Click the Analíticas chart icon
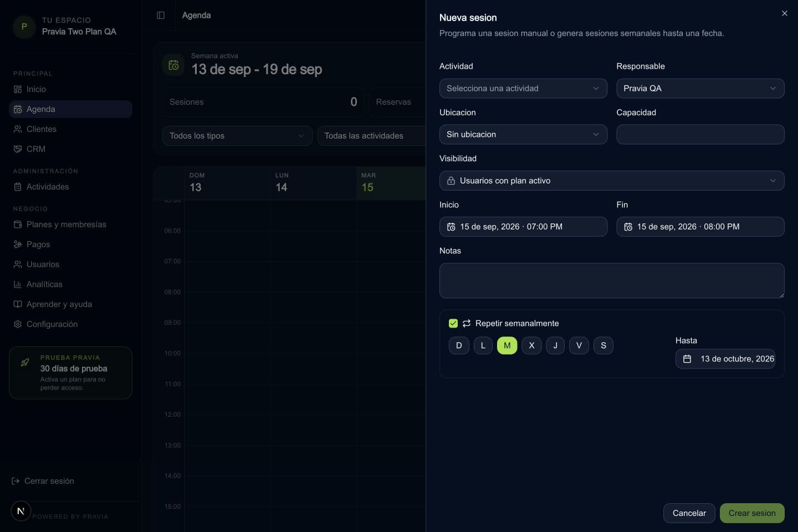The image size is (798, 532). (18, 284)
